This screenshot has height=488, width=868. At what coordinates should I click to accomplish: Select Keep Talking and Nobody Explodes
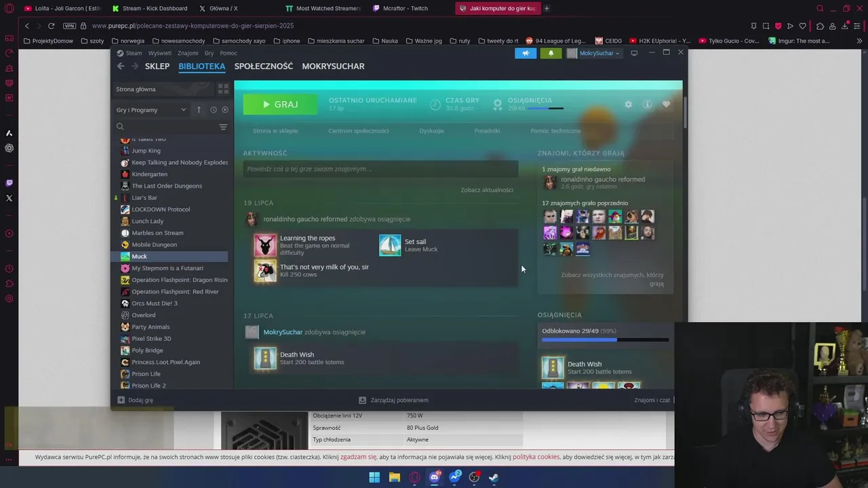click(x=180, y=163)
